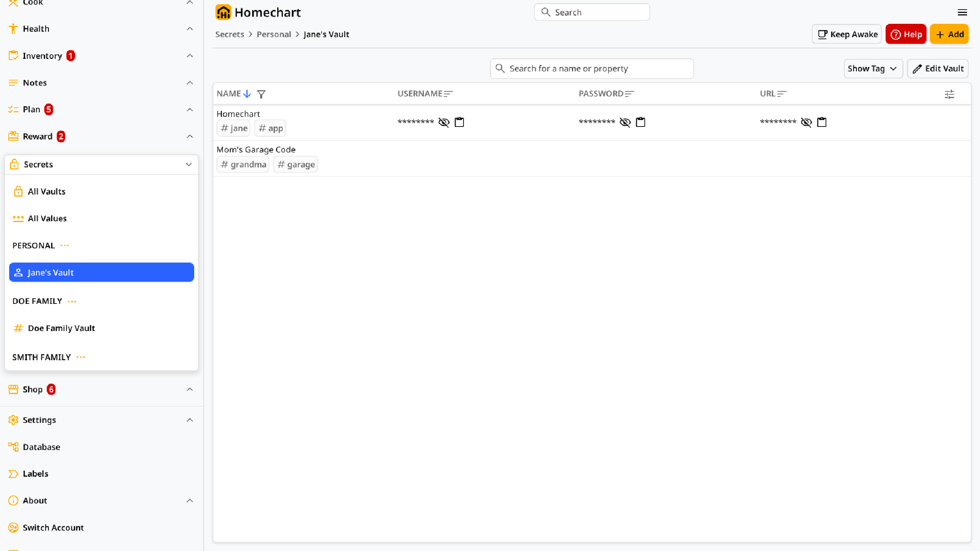Reveal the Homechart password value

click(x=625, y=122)
